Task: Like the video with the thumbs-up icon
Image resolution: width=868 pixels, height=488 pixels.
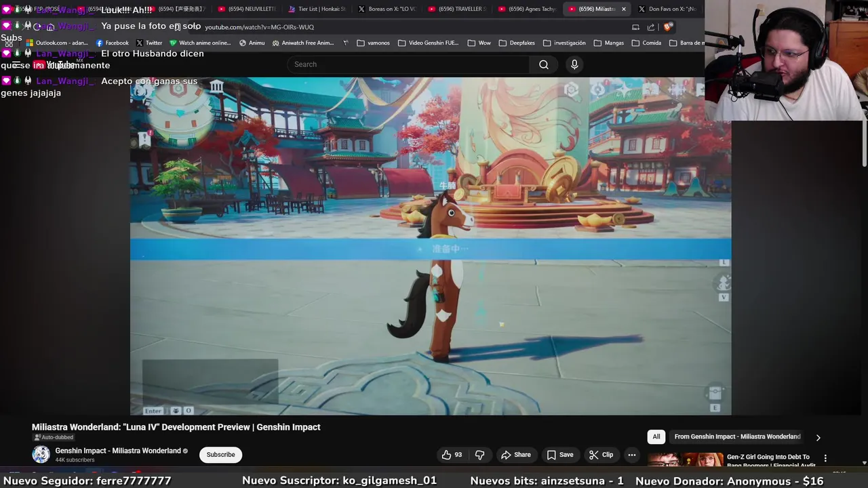Action: [x=452, y=455]
